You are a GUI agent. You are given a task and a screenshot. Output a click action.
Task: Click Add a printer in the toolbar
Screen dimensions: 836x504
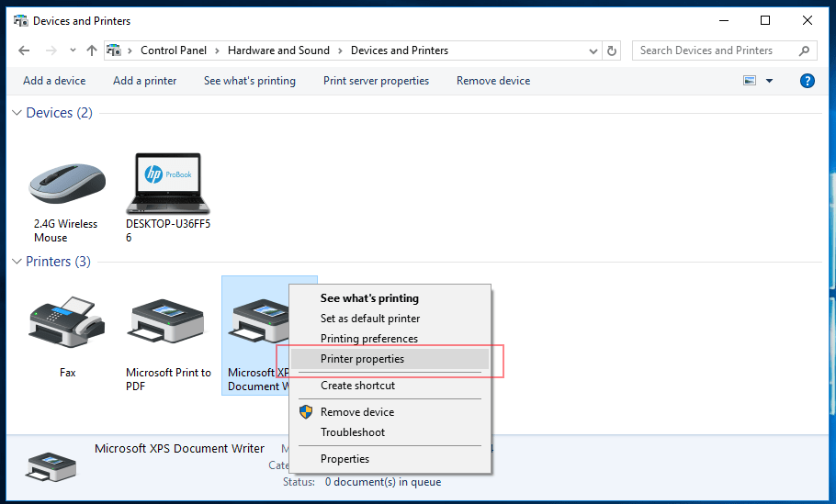(144, 81)
